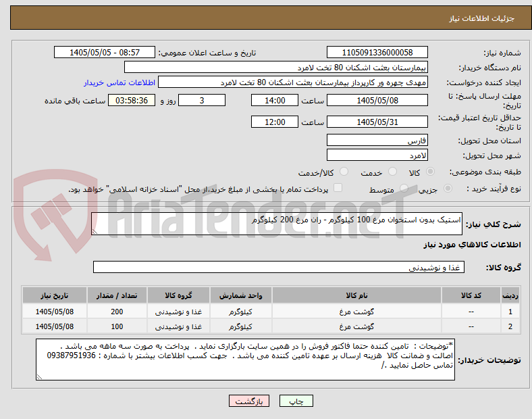Click the کد کالا column header
The height and width of the screenshot is (419, 532).
[x=471, y=295]
